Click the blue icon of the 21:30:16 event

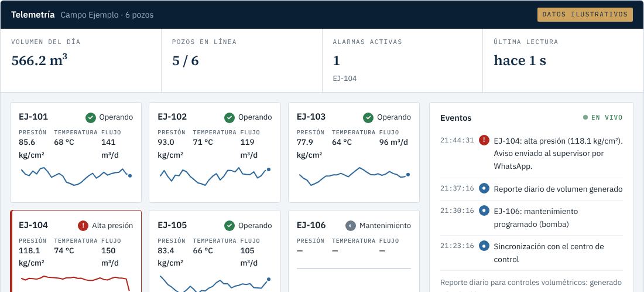click(x=484, y=211)
